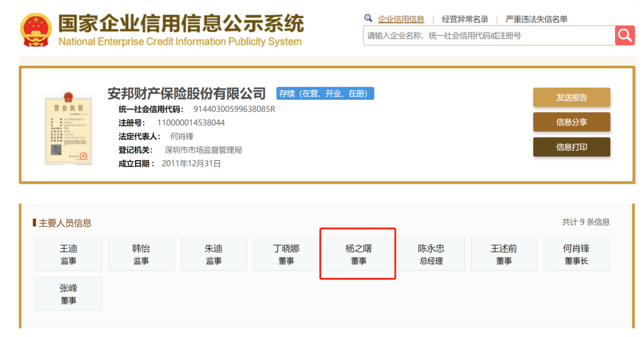
Task: Click the credit code 91440300599638085R
Action: (x=234, y=109)
